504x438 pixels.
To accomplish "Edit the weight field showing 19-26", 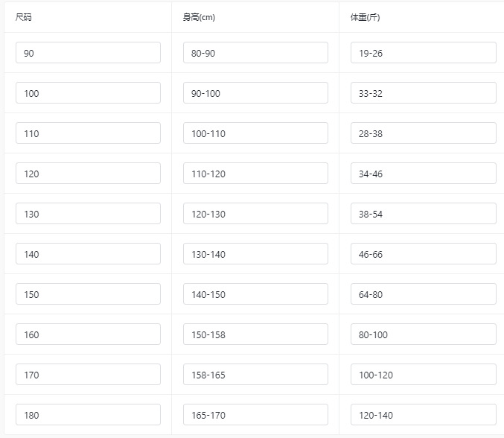I will (x=424, y=53).
